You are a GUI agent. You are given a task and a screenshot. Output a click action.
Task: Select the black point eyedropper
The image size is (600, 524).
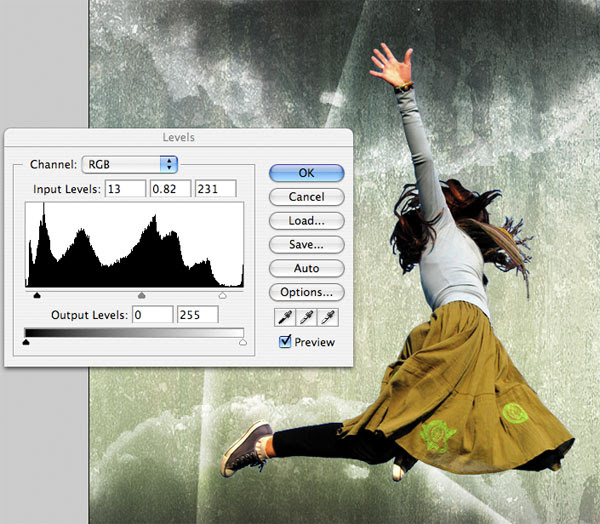[285, 317]
